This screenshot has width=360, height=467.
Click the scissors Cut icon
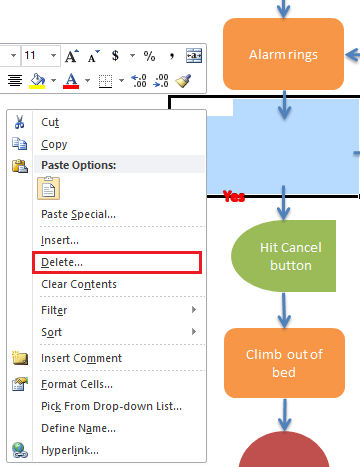(x=20, y=122)
